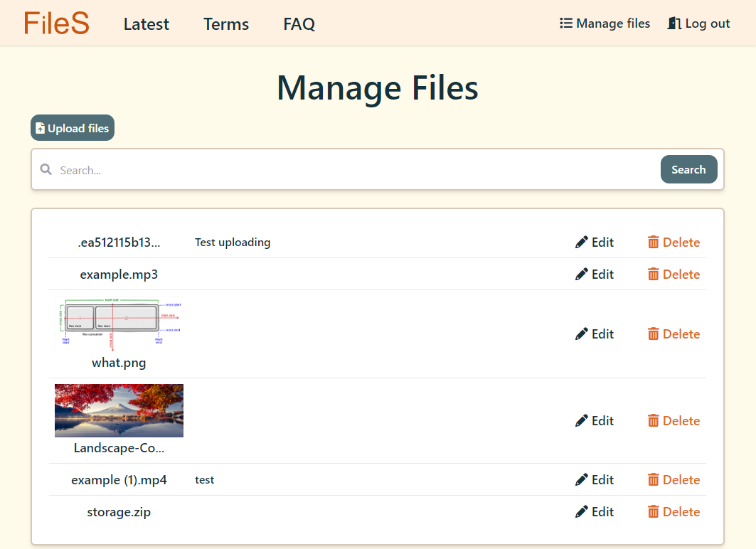Image resolution: width=756 pixels, height=549 pixels.
Task: Click the door icon next to Log out
Action: pos(672,23)
